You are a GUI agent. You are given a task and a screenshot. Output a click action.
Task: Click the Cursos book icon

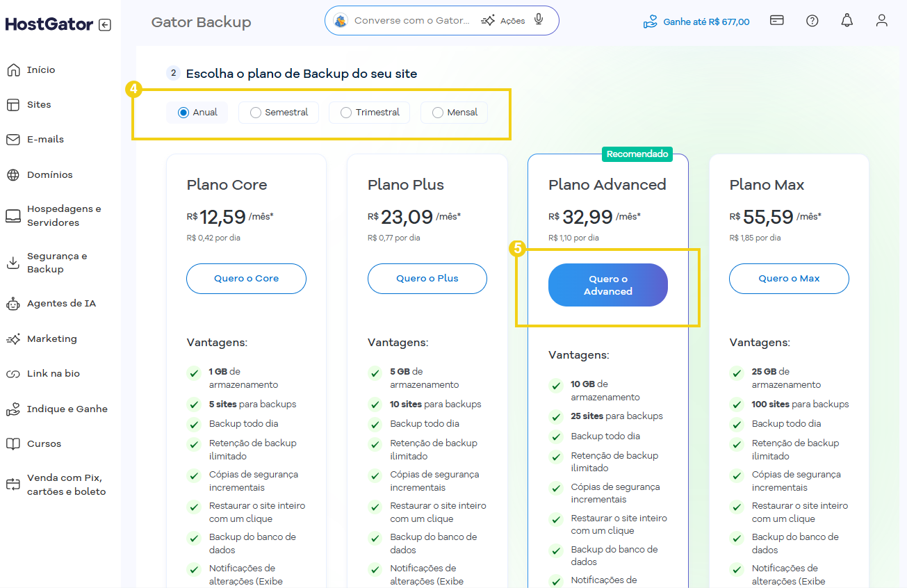[13, 443]
